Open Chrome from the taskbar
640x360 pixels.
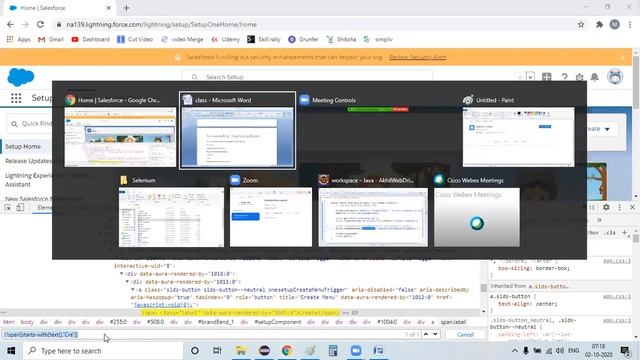click(x=287, y=351)
